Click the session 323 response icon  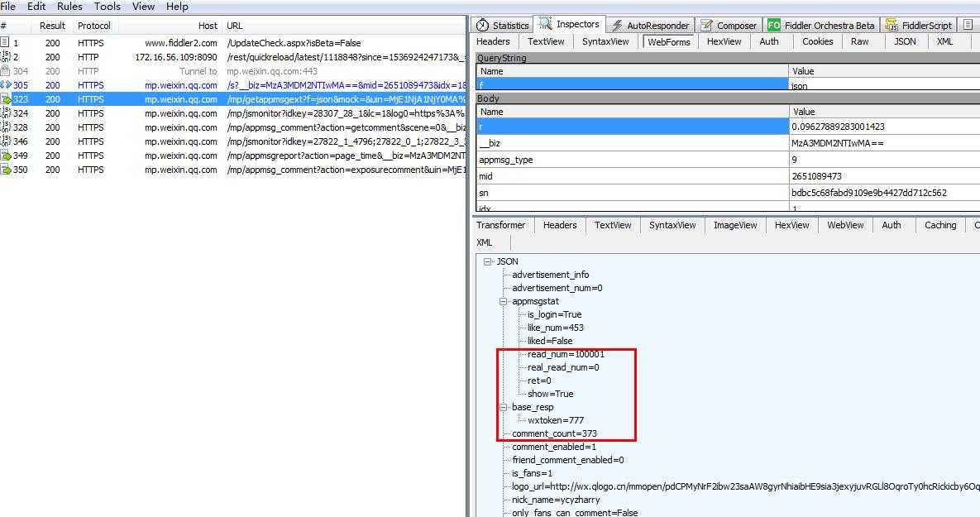(x=6, y=98)
